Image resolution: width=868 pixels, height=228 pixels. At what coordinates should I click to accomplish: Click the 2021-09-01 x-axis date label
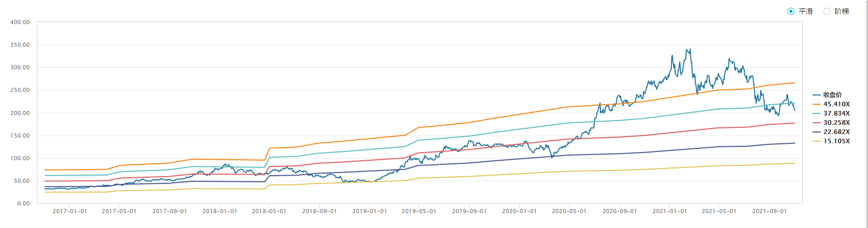coord(769,211)
